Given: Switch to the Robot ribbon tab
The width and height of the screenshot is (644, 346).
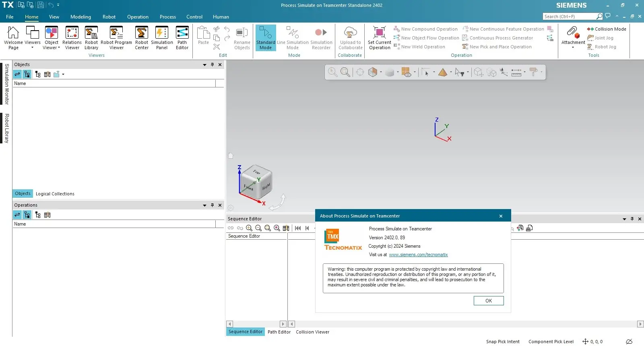Looking at the screenshot, I should [109, 17].
